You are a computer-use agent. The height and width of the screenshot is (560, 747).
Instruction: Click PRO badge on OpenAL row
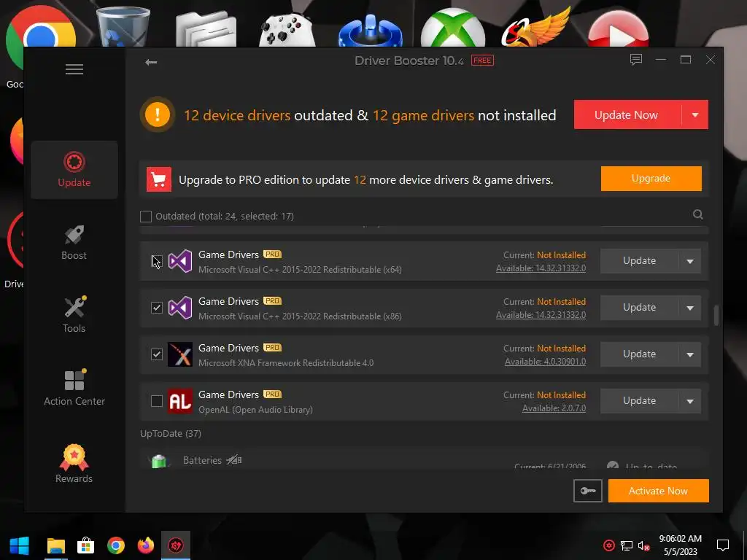coord(273,394)
